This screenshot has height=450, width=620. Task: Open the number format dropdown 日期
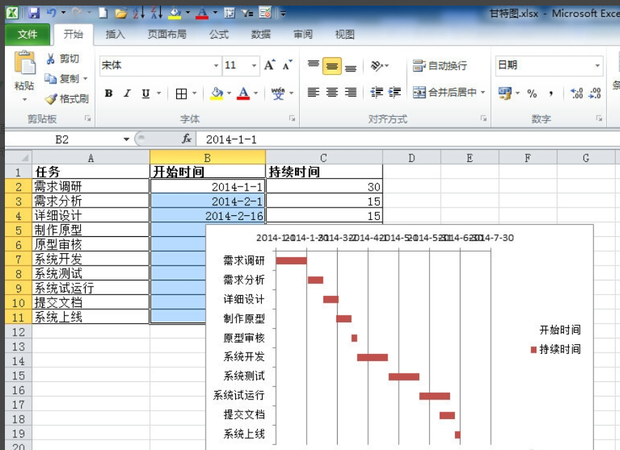click(597, 65)
